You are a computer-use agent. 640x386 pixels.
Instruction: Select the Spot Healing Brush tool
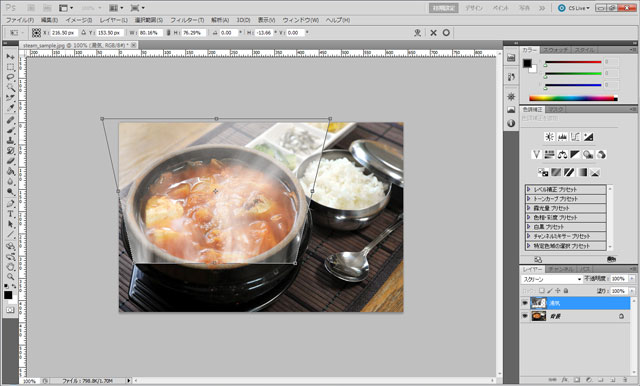(11, 120)
